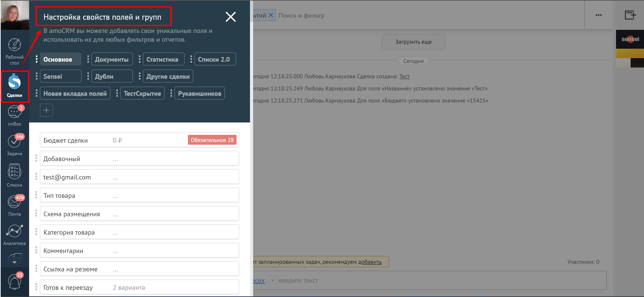Open the Схема размещения field row
Image resolution: width=644 pixels, height=297 pixels.
139,214
